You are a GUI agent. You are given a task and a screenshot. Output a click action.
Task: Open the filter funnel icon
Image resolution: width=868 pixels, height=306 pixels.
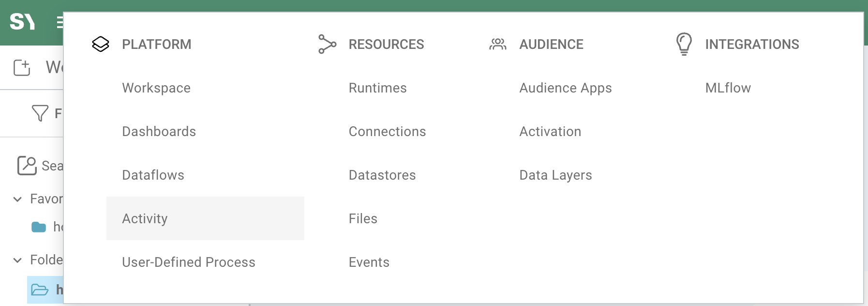click(40, 113)
